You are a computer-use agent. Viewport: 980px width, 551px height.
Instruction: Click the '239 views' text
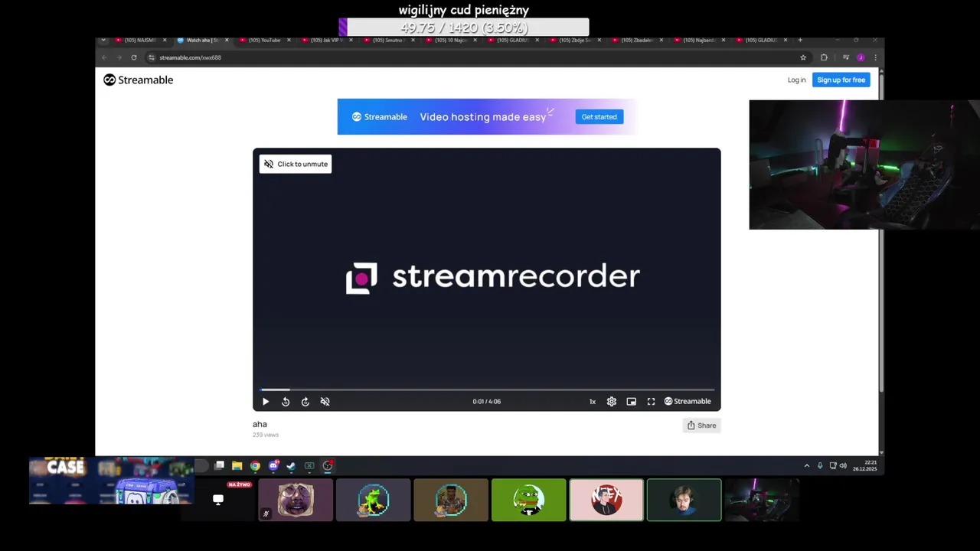(x=266, y=435)
